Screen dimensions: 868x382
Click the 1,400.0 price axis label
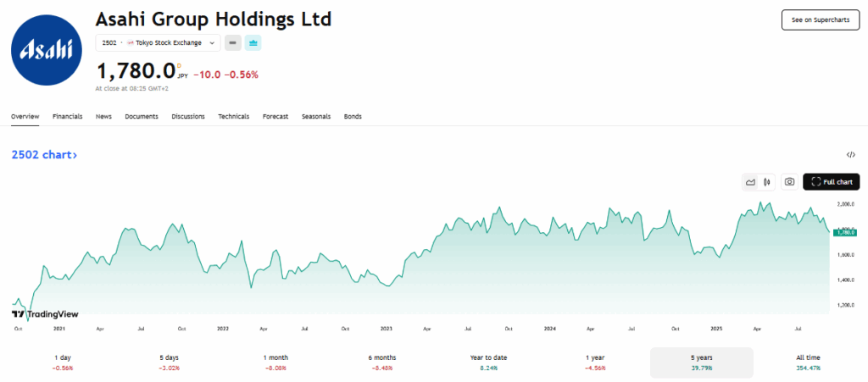(x=847, y=280)
